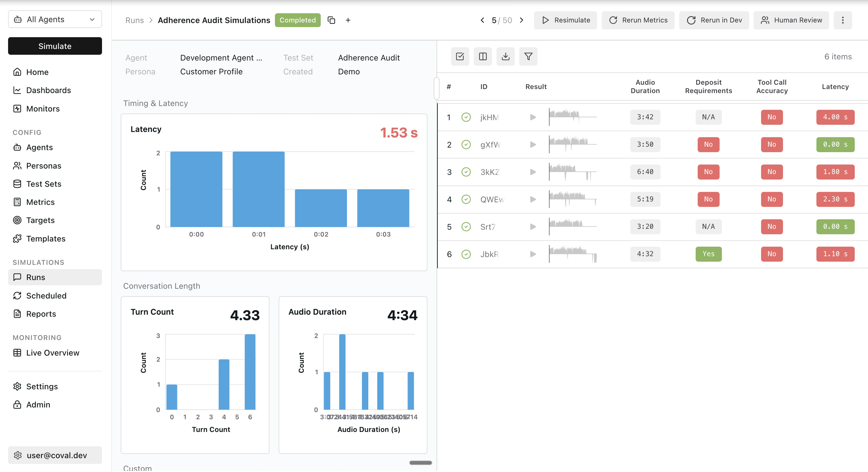868x472 pixels.
Task: Toggle the select-all checkbox icon
Action: (x=460, y=56)
